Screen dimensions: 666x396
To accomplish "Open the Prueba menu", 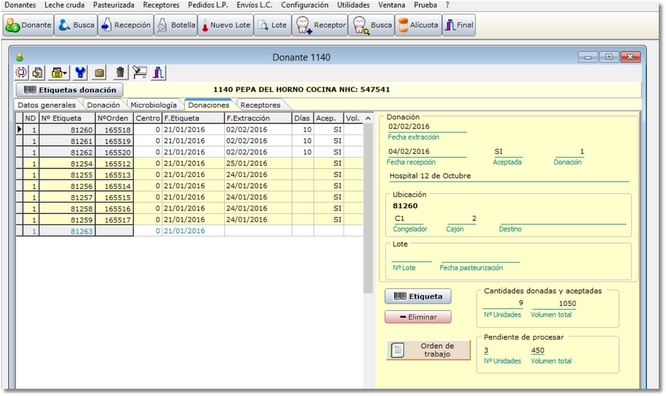I will pyautogui.click(x=425, y=5).
